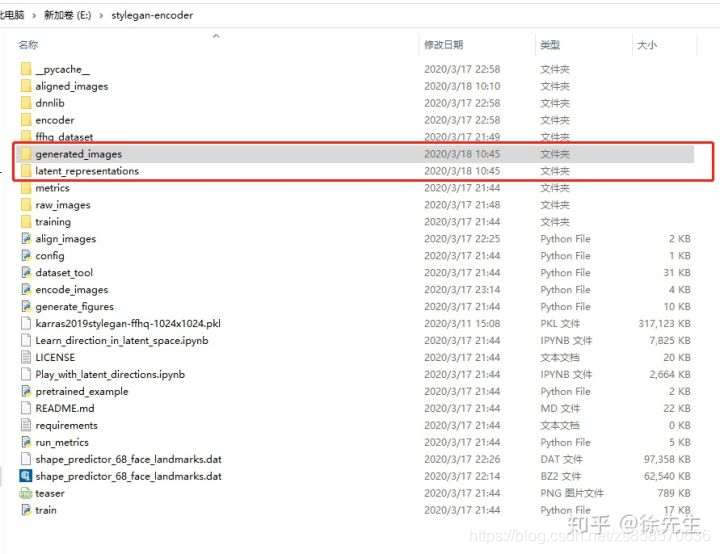Click the generated_images folder name
Viewport: 720px width, 554px height.
click(79, 154)
